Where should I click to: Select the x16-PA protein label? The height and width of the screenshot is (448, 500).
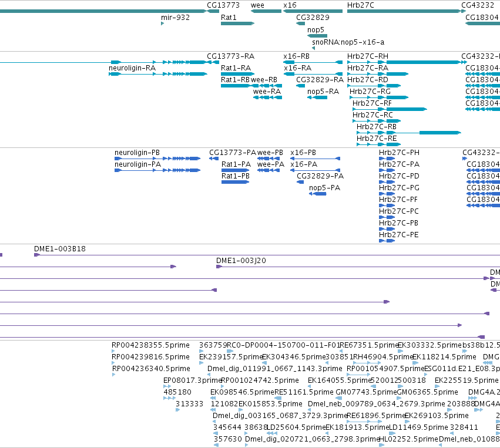coord(304,164)
